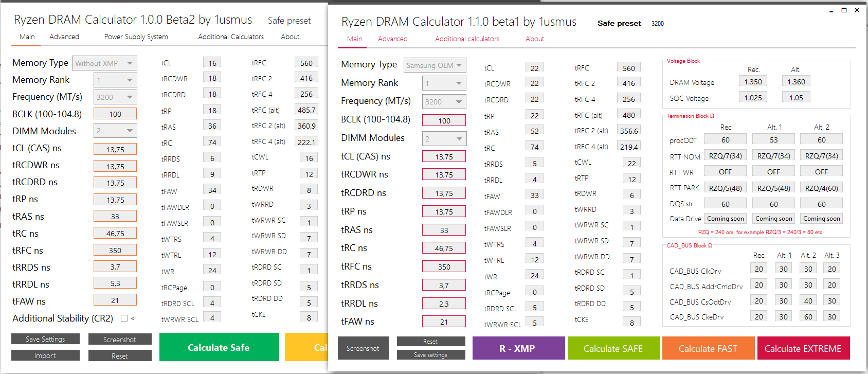Click SOC Voltage Rec. value 1.025
The image size is (868, 374).
point(753,97)
